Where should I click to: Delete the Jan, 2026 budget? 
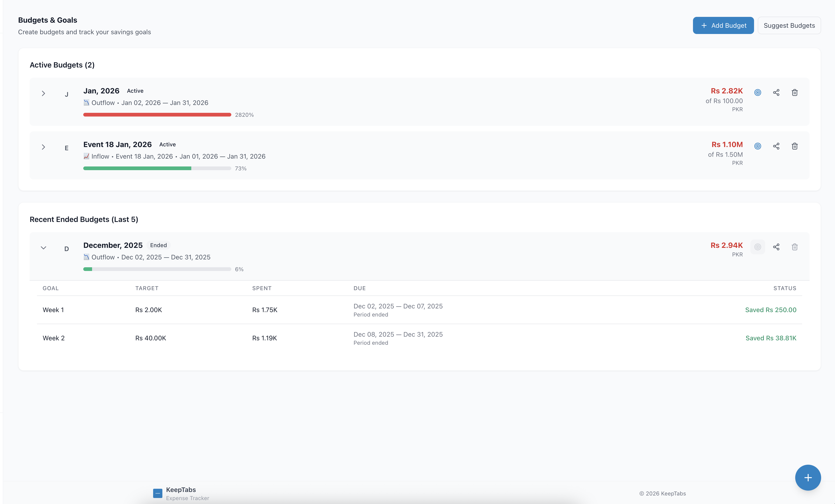tap(795, 92)
